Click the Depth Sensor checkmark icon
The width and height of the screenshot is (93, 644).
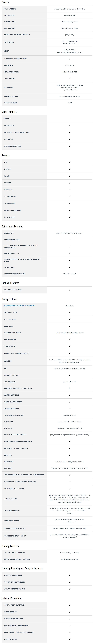coord(69,217)
